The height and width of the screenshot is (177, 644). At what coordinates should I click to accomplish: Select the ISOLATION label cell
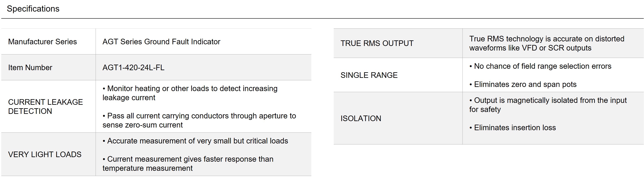398,118
